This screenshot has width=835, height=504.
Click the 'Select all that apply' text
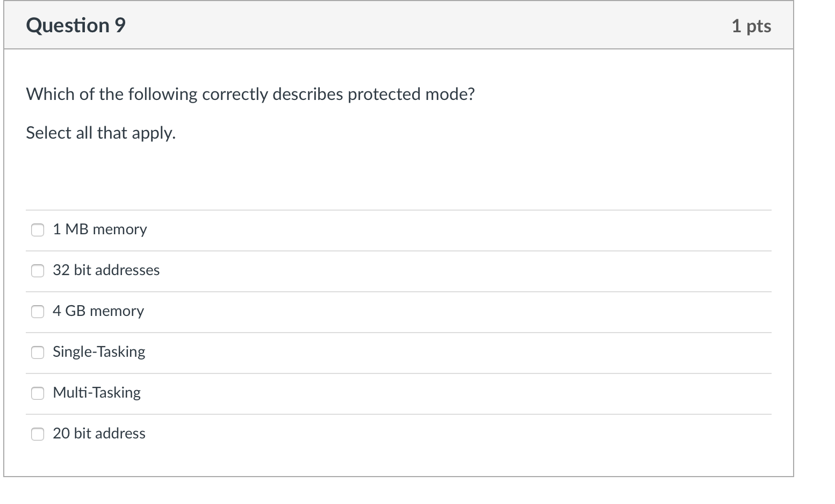coord(101,133)
